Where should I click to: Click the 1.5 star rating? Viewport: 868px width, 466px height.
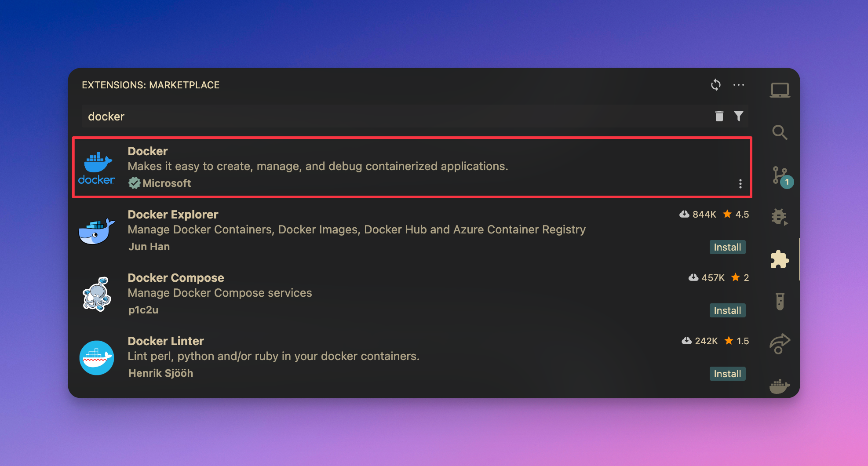[x=737, y=341]
